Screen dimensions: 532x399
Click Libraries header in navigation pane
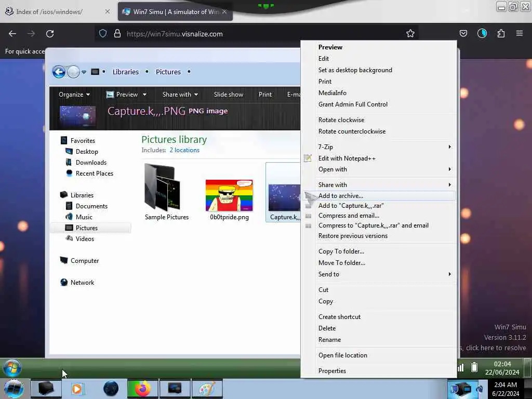(x=82, y=195)
